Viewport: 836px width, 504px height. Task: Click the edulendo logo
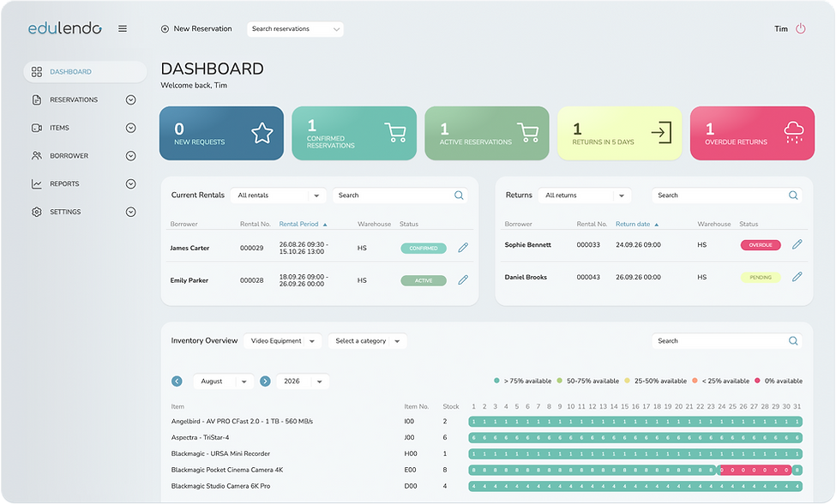pyautogui.click(x=64, y=27)
